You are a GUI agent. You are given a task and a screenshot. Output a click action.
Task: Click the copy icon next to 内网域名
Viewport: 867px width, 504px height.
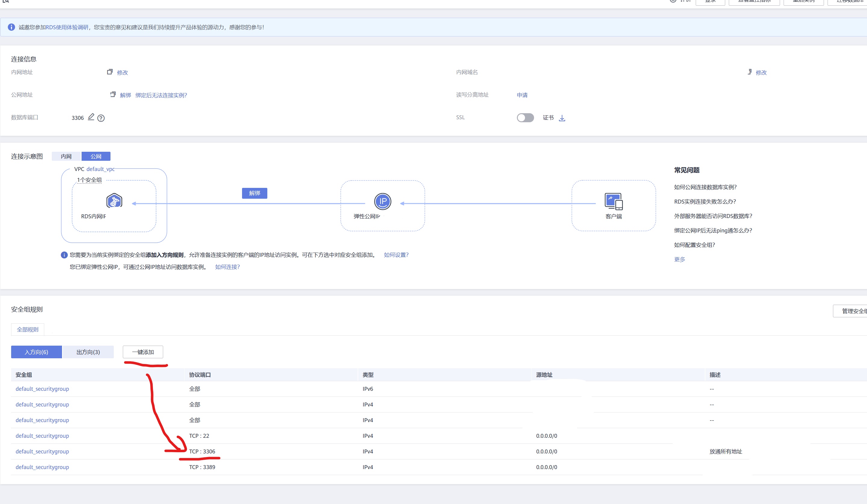pos(749,72)
